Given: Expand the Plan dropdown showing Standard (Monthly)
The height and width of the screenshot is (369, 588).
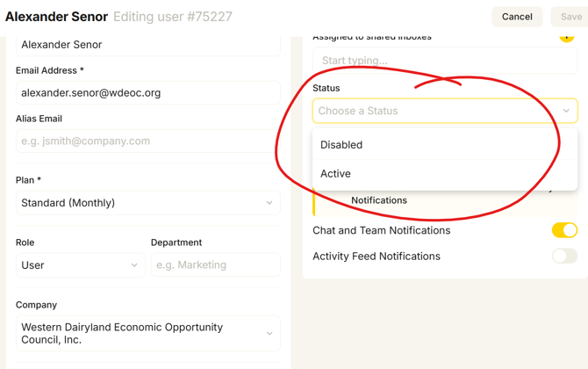Looking at the screenshot, I should click(x=147, y=203).
